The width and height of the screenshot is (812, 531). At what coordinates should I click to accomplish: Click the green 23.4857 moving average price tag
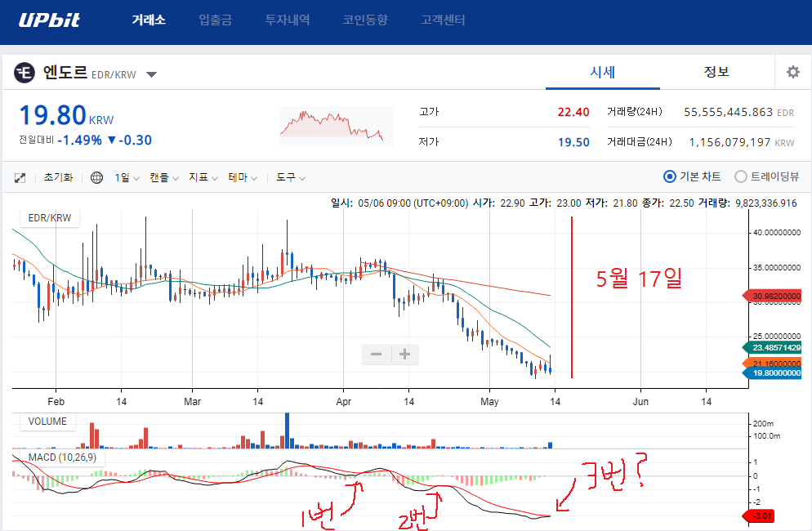pos(772,348)
